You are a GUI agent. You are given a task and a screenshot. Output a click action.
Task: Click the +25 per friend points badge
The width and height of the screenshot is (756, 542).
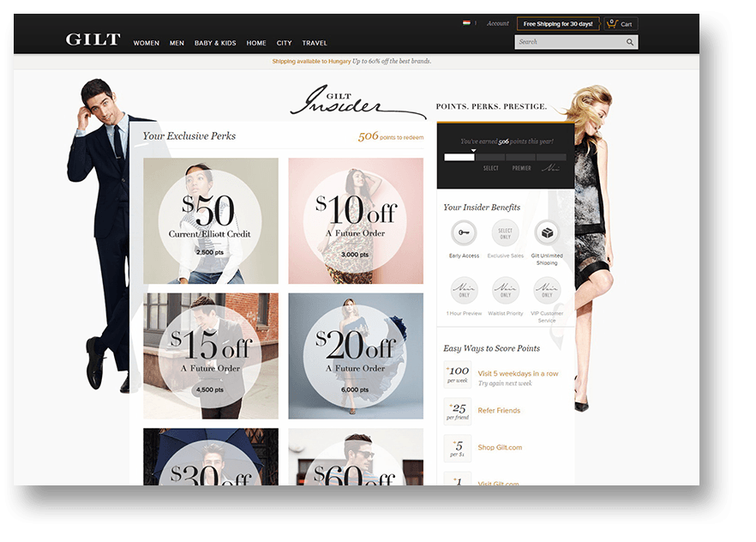pyautogui.click(x=458, y=412)
